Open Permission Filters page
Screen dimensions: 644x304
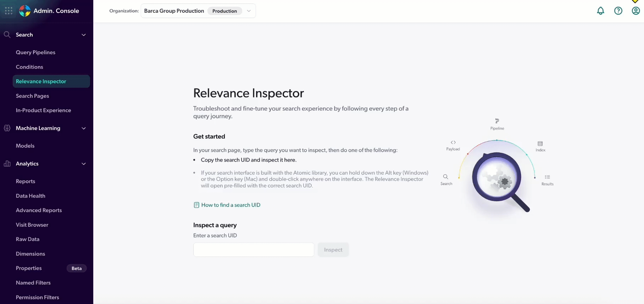37,297
